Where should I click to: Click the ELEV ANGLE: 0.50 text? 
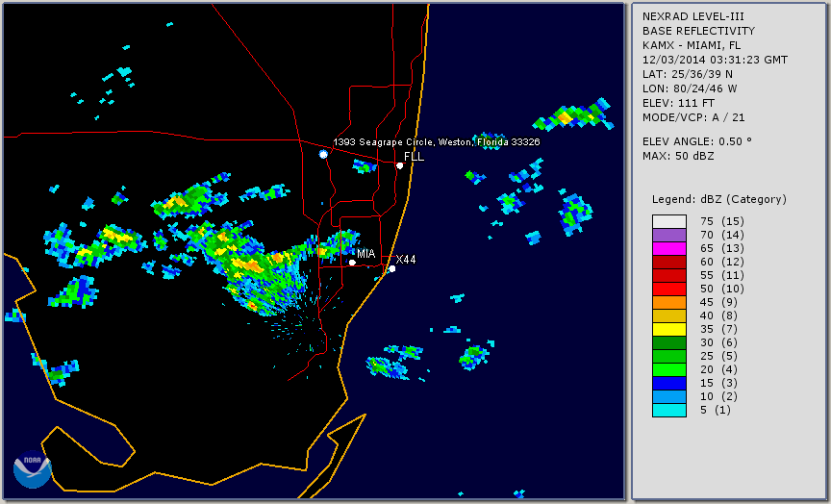point(697,141)
